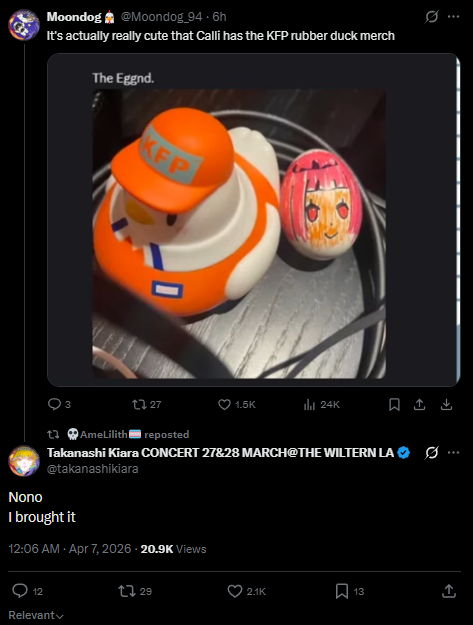The image size is (473, 625).
Task: Download media from Moondog's tweet
Action: [x=446, y=405]
